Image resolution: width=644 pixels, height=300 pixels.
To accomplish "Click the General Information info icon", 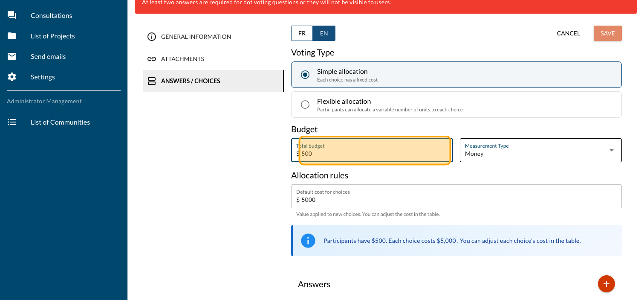I will tap(152, 37).
